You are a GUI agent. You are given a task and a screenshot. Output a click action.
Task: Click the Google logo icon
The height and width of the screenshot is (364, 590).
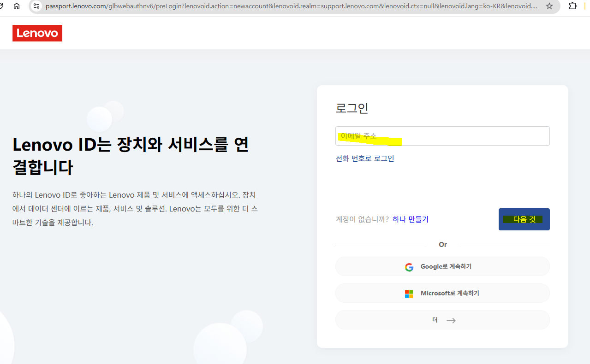coord(409,267)
